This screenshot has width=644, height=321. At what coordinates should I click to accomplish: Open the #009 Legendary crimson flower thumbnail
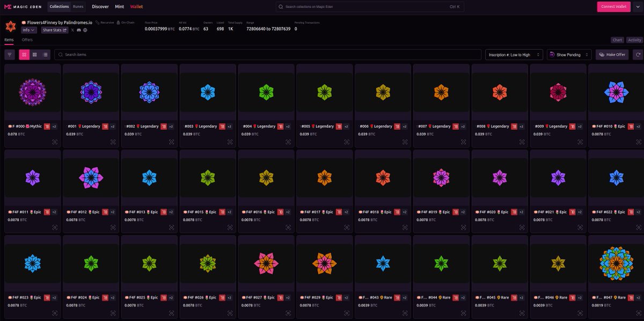click(559, 92)
